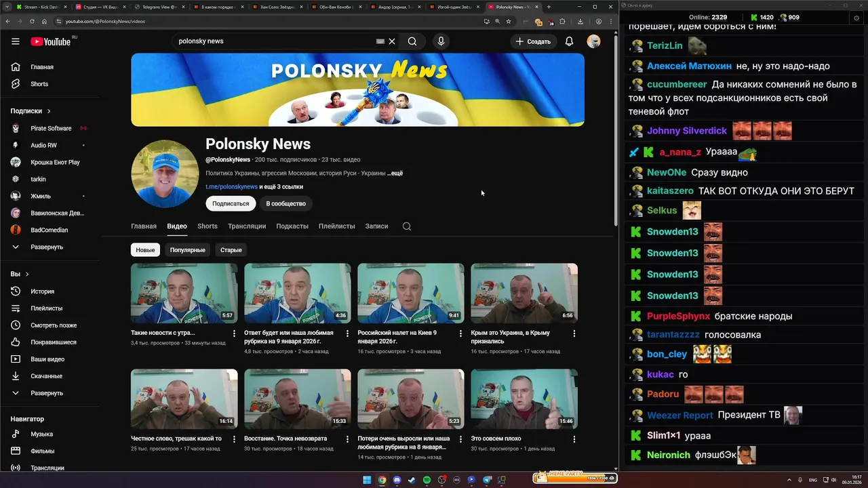Open options menu for 'Крым это Украина'

pyautogui.click(x=574, y=333)
